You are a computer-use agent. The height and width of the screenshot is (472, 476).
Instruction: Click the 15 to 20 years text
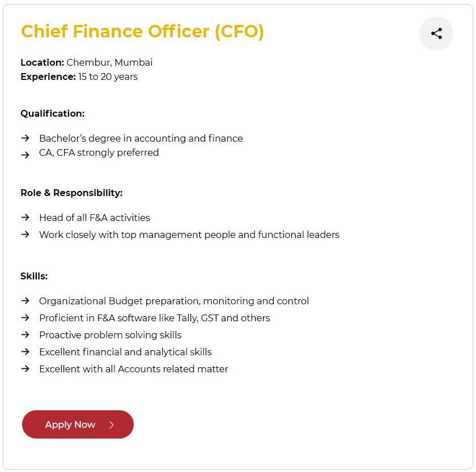pos(108,76)
